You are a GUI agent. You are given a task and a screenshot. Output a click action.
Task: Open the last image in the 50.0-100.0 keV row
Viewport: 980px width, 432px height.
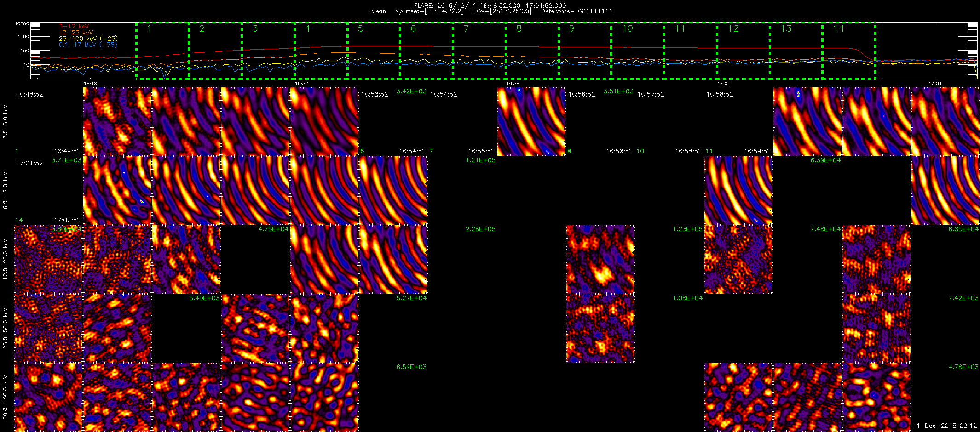tap(876, 397)
